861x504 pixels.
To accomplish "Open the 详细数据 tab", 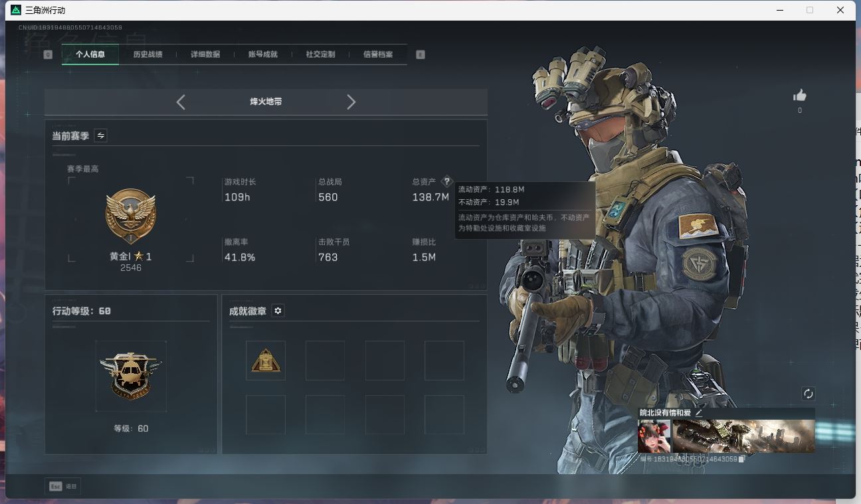I will [x=205, y=54].
